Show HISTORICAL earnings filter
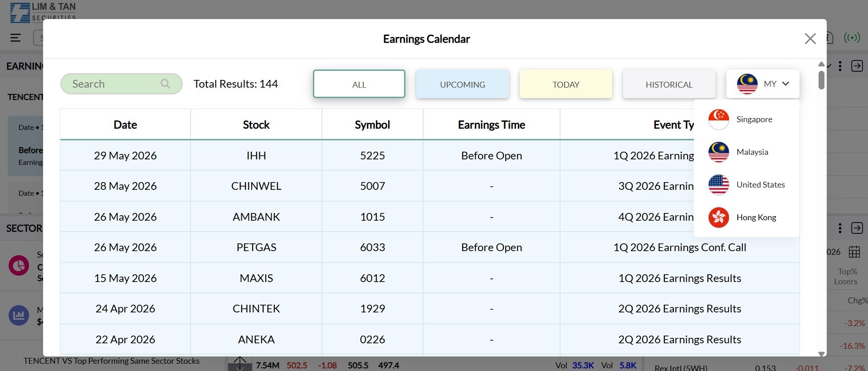The image size is (868, 371). coord(669,84)
